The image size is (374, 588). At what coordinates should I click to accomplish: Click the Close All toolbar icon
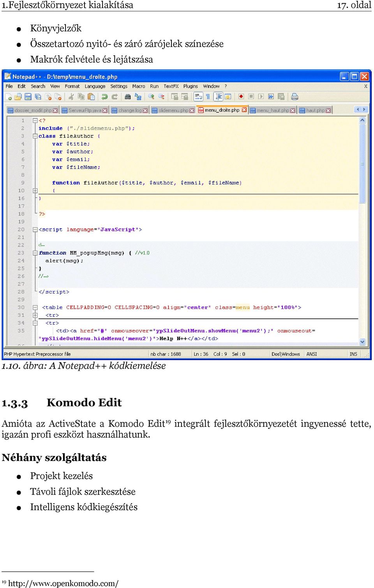click(58, 97)
